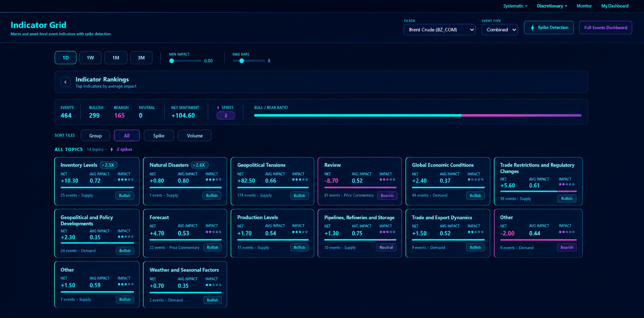Viewport: 644px width, 318px height.
Task: Open the Review tile
Action: click(x=360, y=181)
